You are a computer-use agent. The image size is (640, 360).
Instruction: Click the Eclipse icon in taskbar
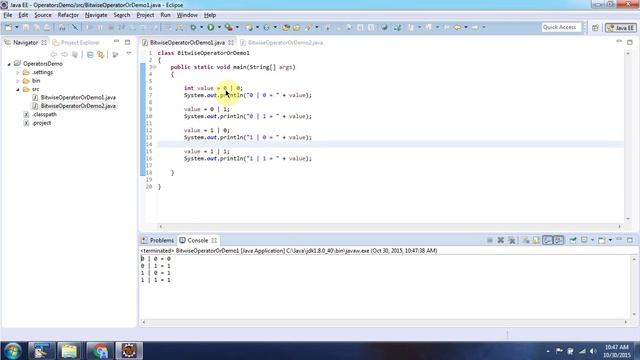(129, 351)
